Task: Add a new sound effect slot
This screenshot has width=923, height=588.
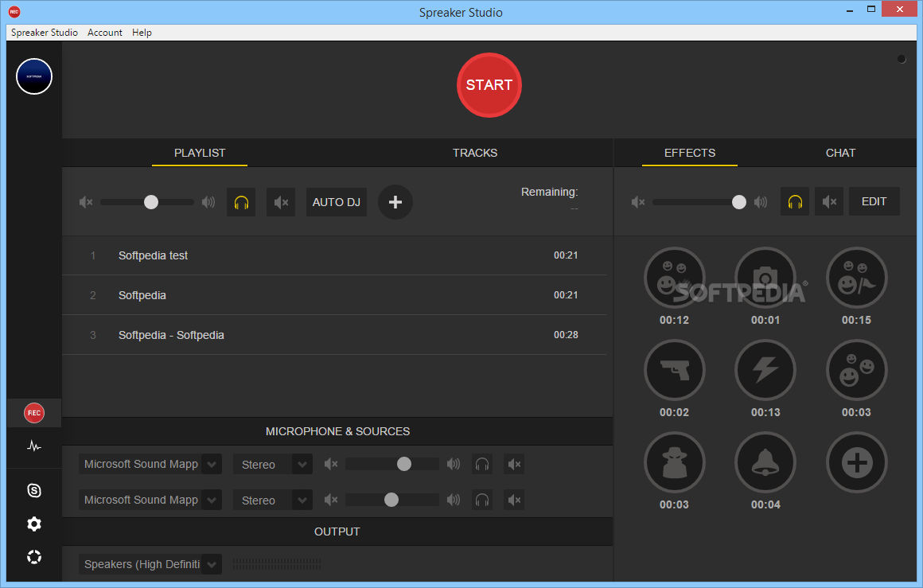Action: click(856, 462)
